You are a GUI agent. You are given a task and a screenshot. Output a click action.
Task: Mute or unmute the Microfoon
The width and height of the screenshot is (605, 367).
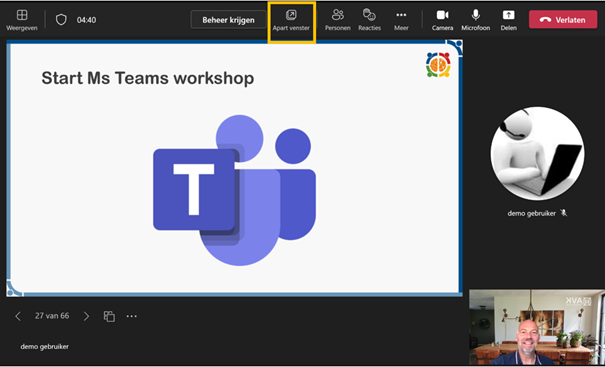pos(475,20)
